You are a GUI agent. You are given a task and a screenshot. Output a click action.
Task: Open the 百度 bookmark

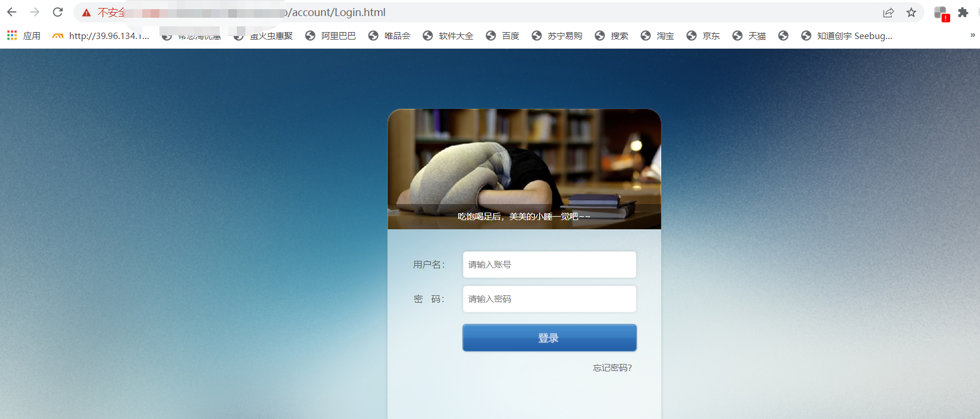(502, 36)
